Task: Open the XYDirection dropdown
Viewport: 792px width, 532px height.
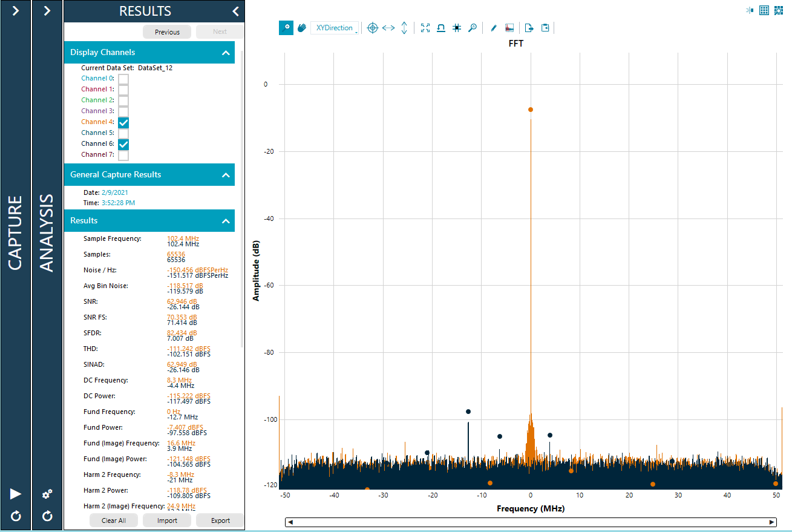Action: pyautogui.click(x=334, y=28)
